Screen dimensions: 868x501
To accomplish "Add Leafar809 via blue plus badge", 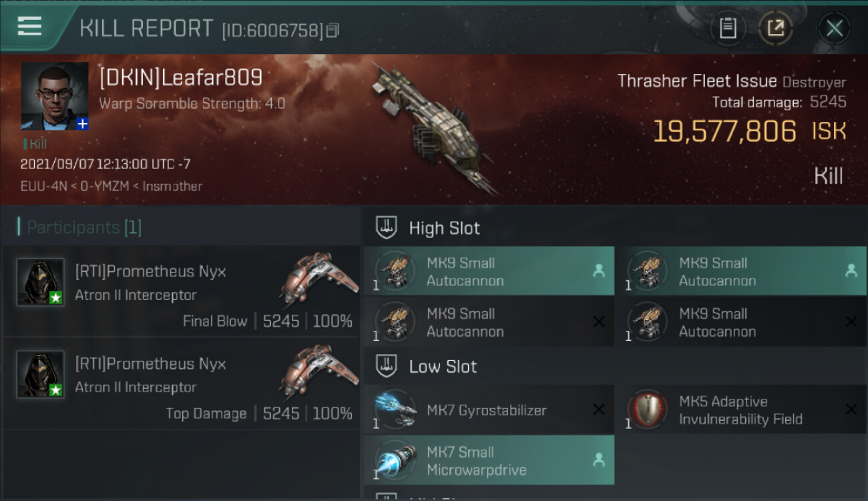I will (82, 124).
